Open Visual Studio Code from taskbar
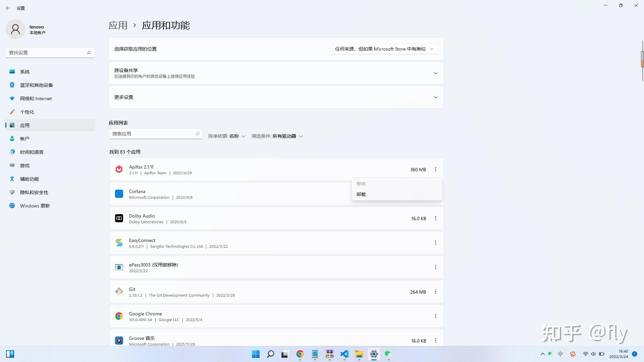This screenshot has width=644, height=362. [x=344, y=354]
